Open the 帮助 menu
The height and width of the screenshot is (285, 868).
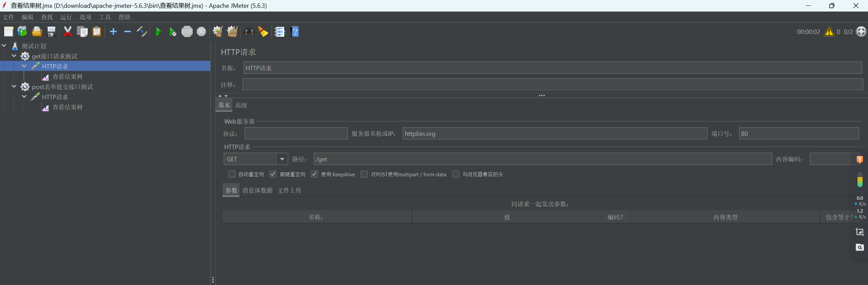(x=124, y=17)
